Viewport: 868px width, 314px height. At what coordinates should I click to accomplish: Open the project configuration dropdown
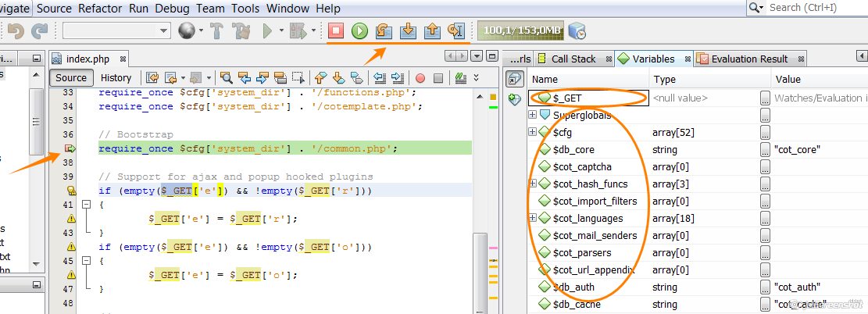click(116, 30)
